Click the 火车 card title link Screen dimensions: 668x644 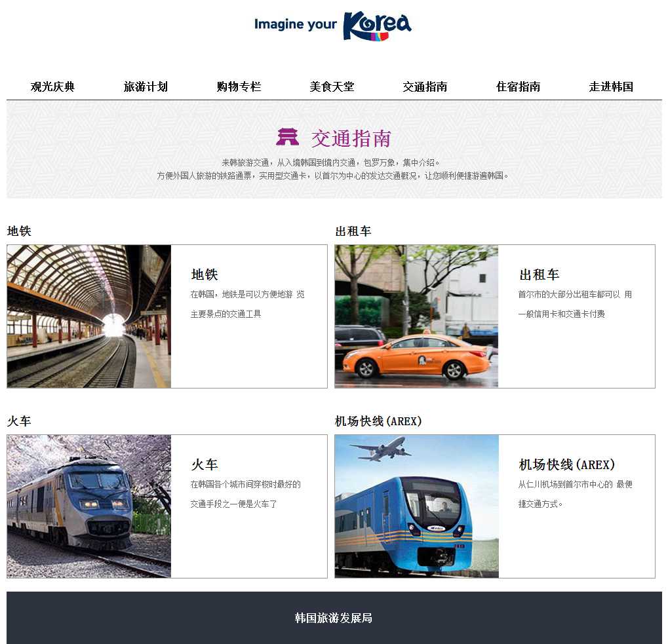205,464
